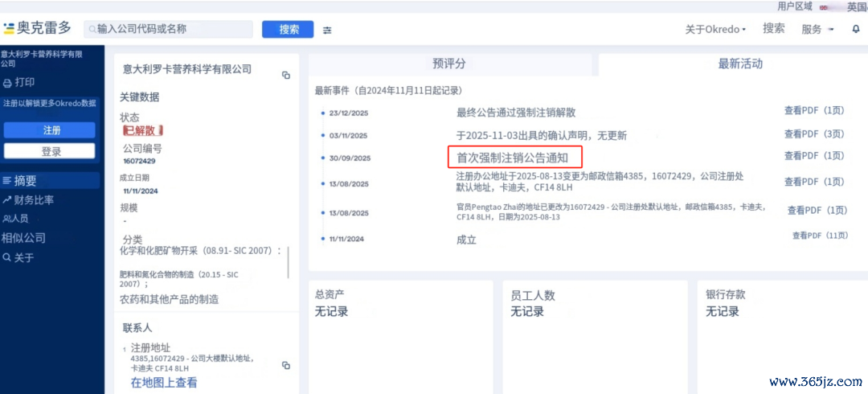Click the Okredo logo in the header
Viewport: 868px width, 394px height.
(37, 30)
